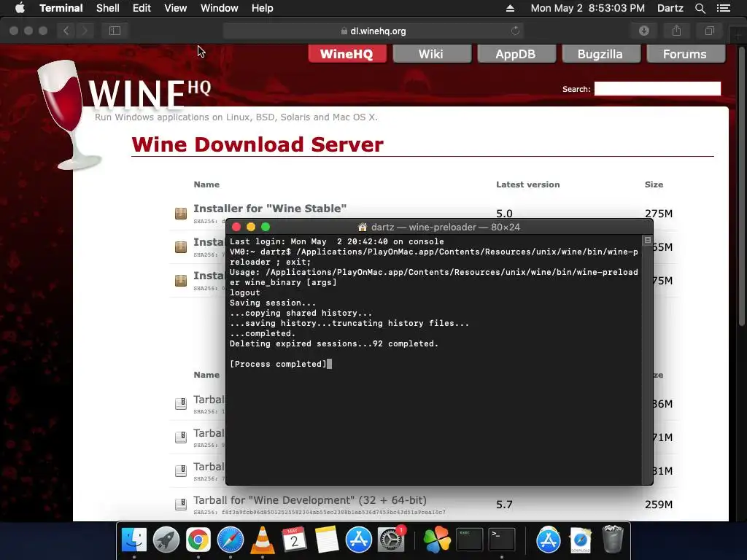Select the AppDB tab
747x560 pixels.
[516, 54]
